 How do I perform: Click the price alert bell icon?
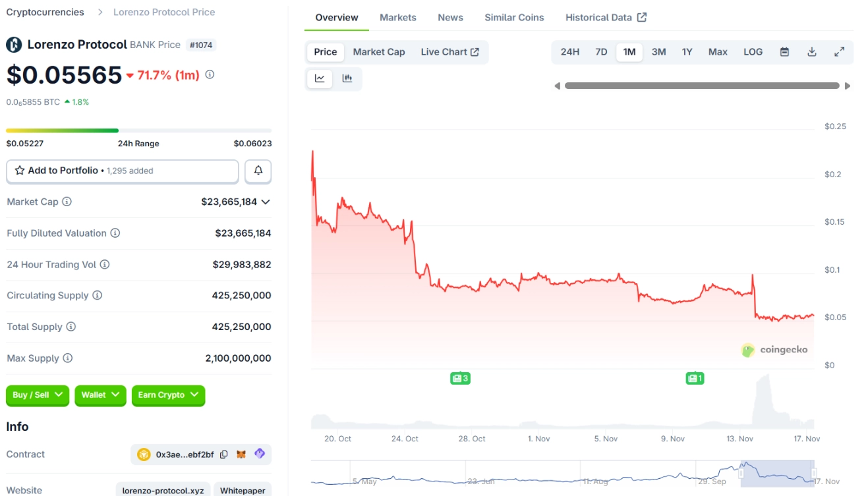[258, 171]
